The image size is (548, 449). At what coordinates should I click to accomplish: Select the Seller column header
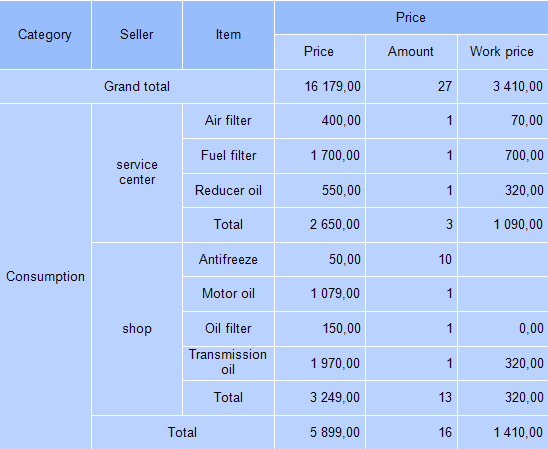(137, 35)
